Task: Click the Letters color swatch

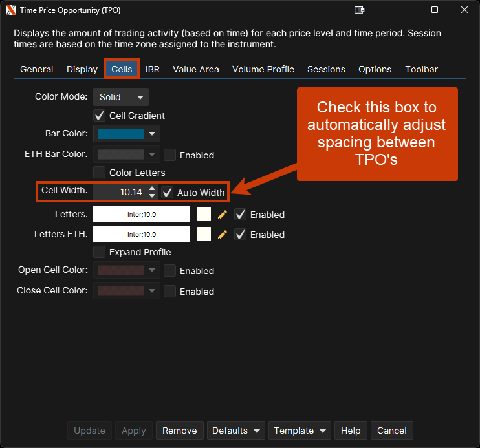Action: click(x=204, y=215)
